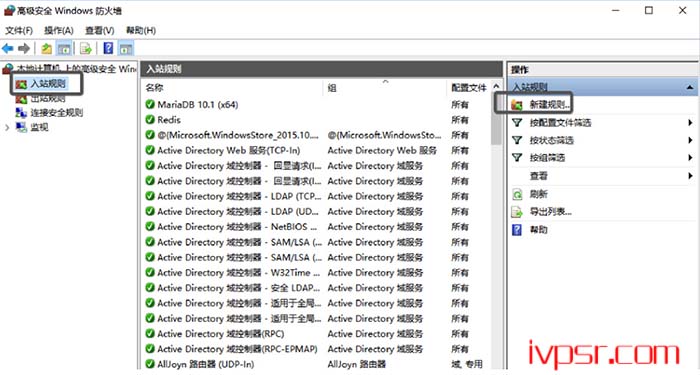Click 刷新 in the actions pane

click(538, 194)
